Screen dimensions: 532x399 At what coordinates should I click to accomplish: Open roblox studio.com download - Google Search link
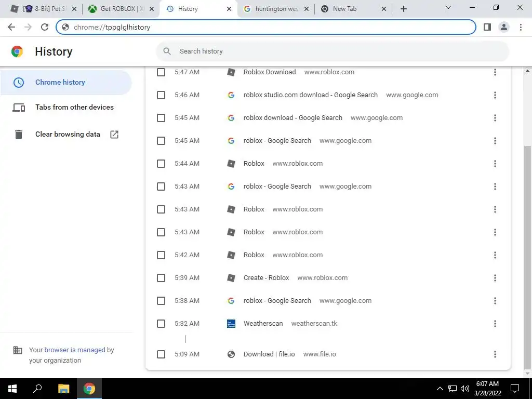tap(311, 95)
